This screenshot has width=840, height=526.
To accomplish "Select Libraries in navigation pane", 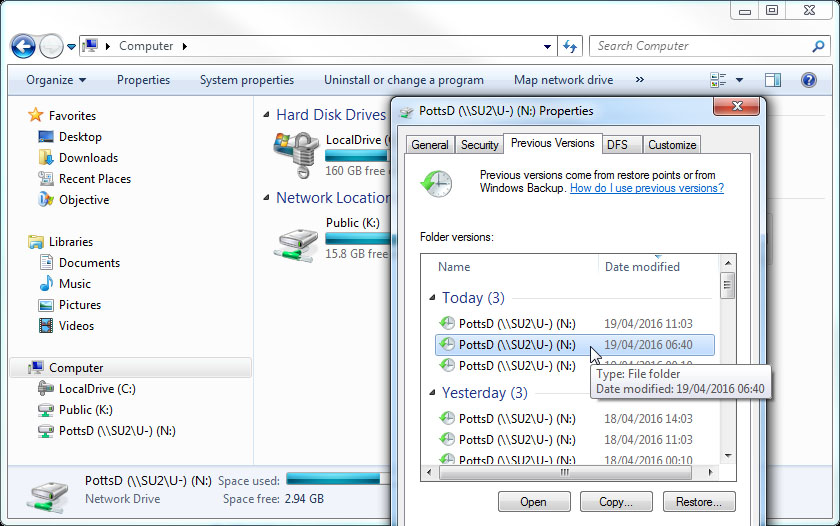I will click(71, 242).
